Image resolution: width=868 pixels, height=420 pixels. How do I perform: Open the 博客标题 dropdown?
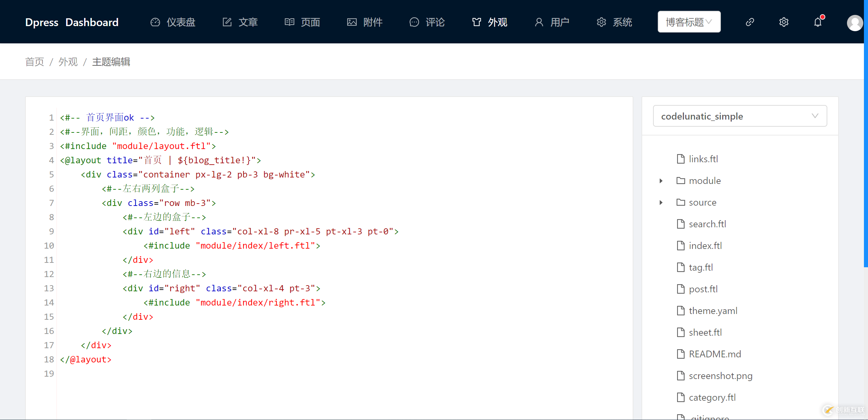(x=689, y=22)
